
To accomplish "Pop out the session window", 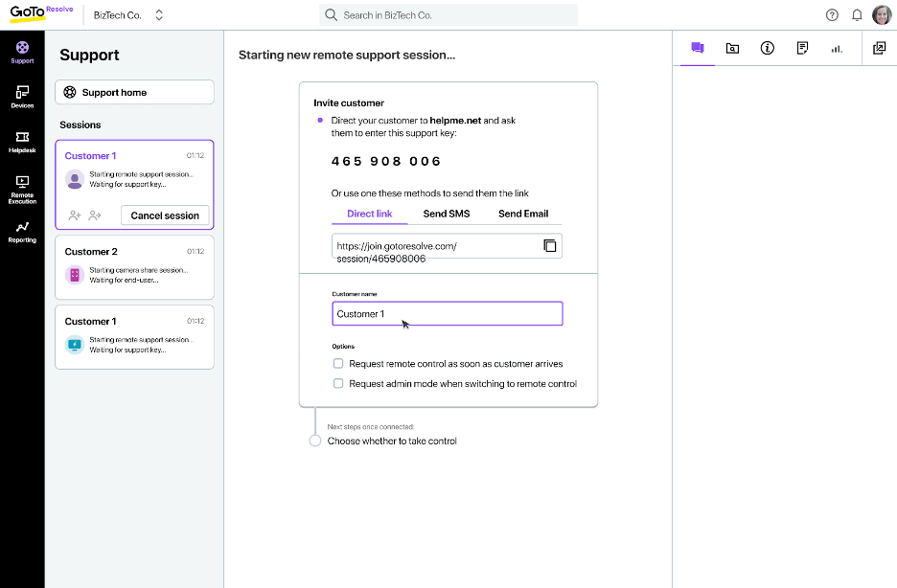I will 879,47.
